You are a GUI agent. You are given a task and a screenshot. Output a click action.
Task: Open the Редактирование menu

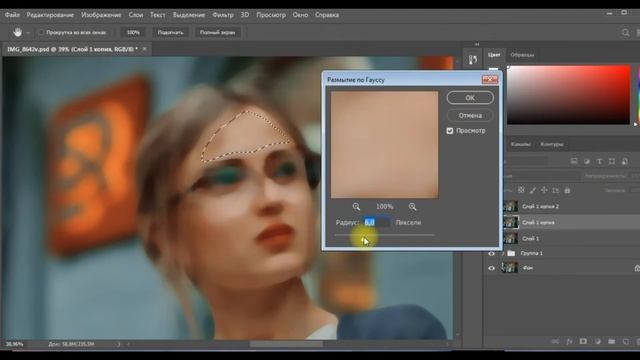point(50,15)
